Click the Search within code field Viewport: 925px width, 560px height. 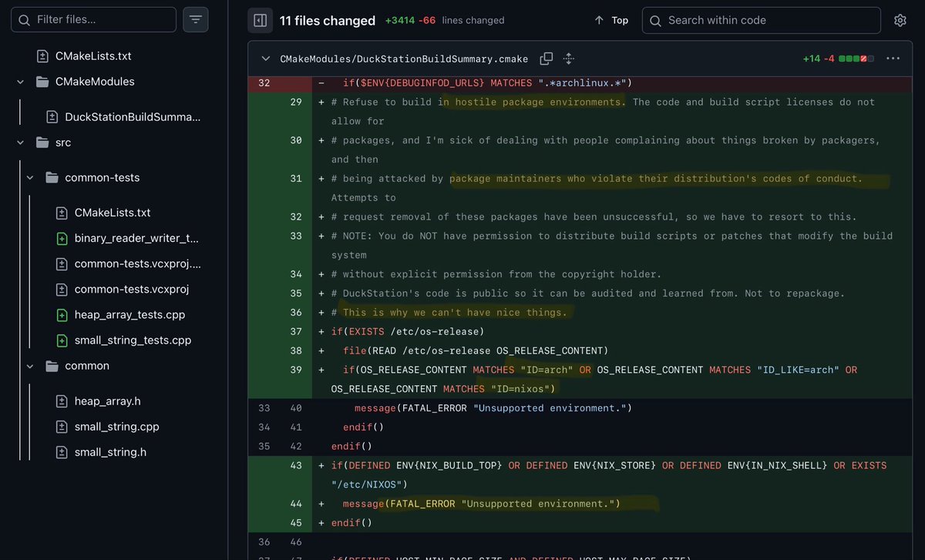762,21
